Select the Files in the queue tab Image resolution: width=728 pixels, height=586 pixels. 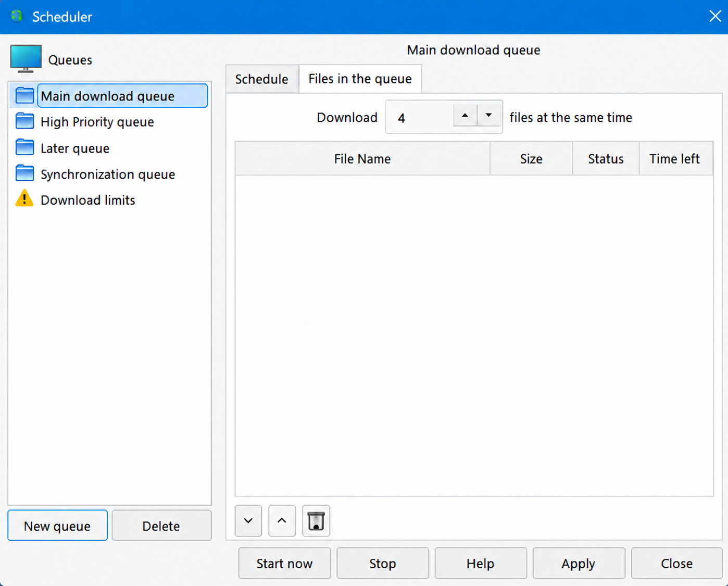coord(360,79)
